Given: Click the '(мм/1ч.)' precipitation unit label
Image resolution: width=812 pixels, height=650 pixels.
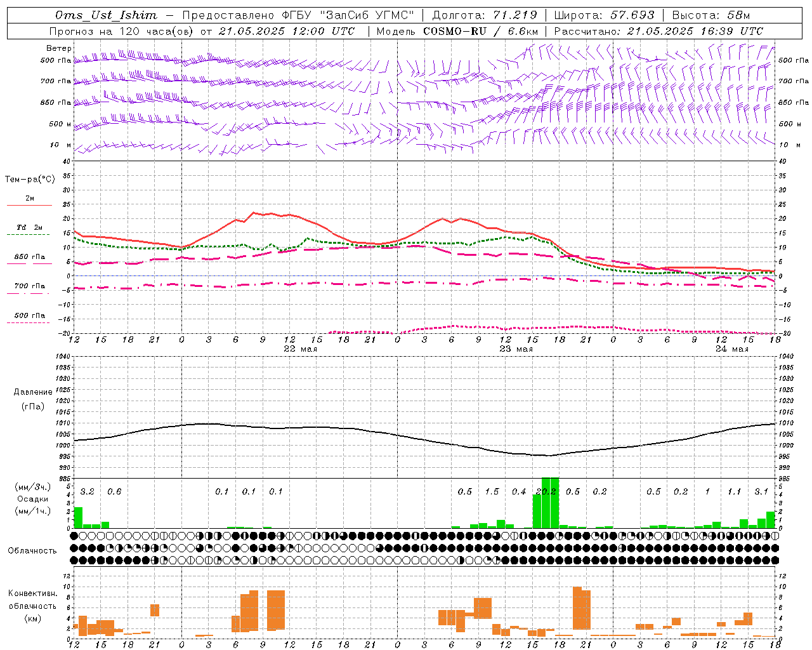Looking at the screenshot, I should point(32,511).
